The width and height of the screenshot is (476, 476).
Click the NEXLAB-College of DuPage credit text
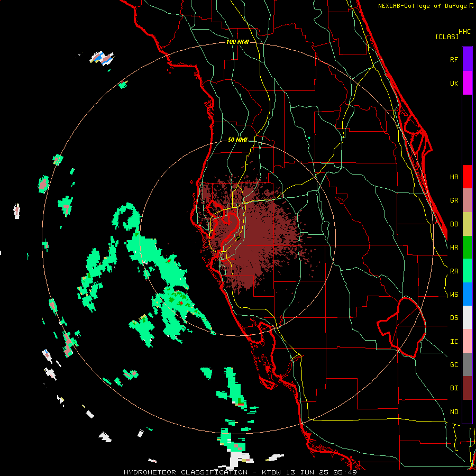(x=425, y=6)
